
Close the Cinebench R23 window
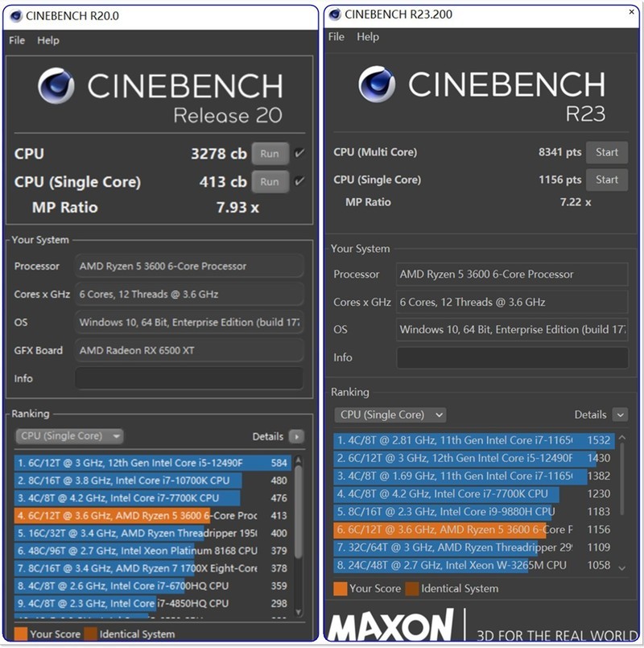[x=632, y=14]
